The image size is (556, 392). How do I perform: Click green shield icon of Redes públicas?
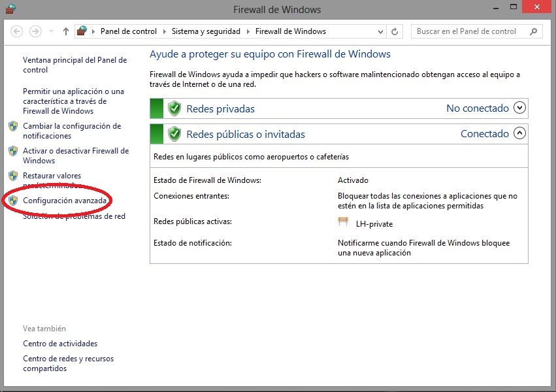click(174, 134)
